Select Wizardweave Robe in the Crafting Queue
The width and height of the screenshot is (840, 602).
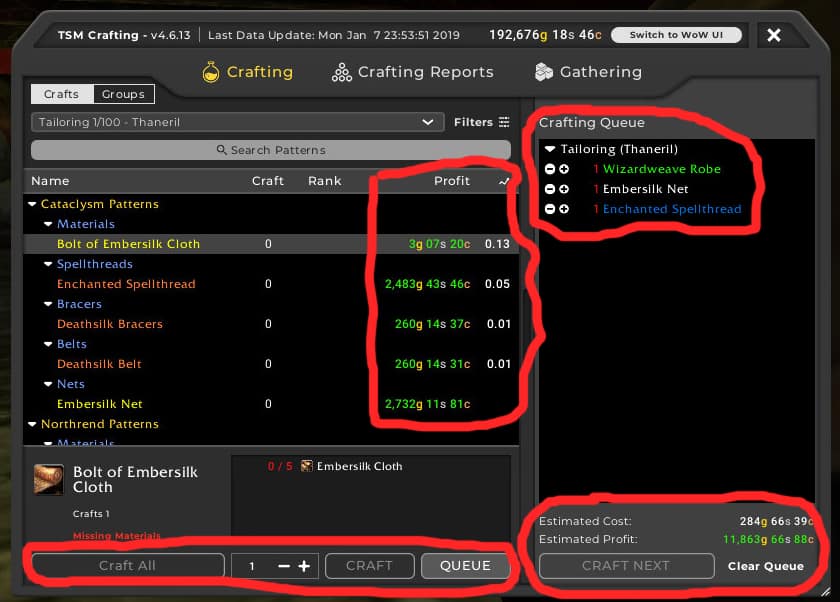[662, 169]
